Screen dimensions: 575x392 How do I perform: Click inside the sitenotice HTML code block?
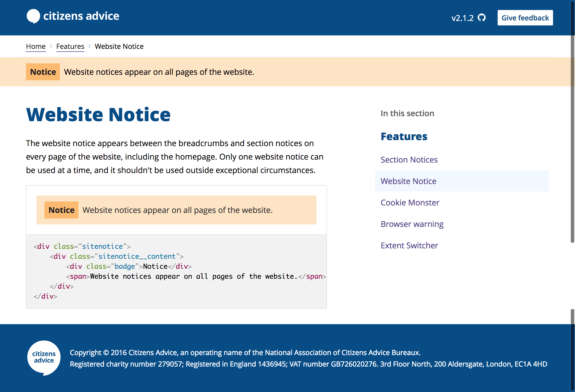point(176,271)
